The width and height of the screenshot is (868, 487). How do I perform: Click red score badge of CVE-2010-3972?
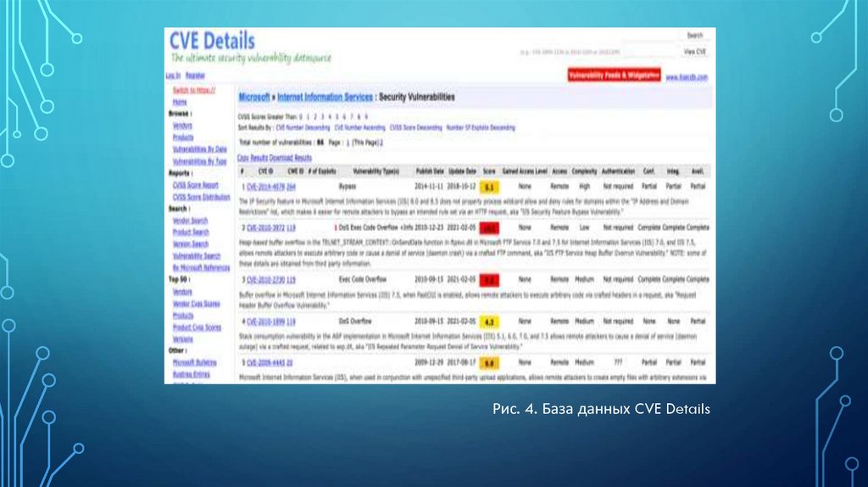click(x=489, y=228)
